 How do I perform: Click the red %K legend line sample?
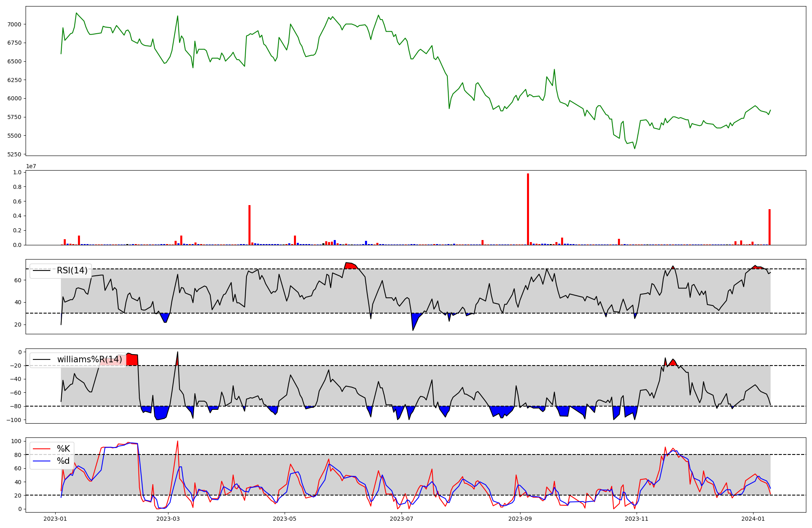coord(42,449)
